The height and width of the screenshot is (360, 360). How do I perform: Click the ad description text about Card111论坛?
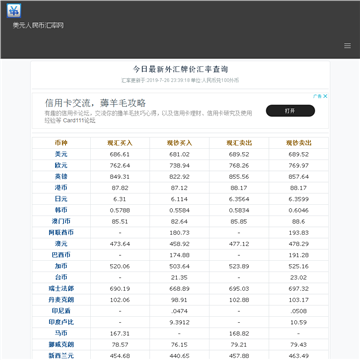pos(149,117)
